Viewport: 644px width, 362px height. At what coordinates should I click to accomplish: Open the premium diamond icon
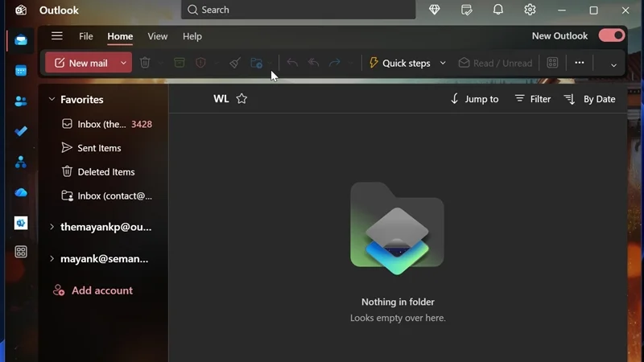click(x=435, y=10)
